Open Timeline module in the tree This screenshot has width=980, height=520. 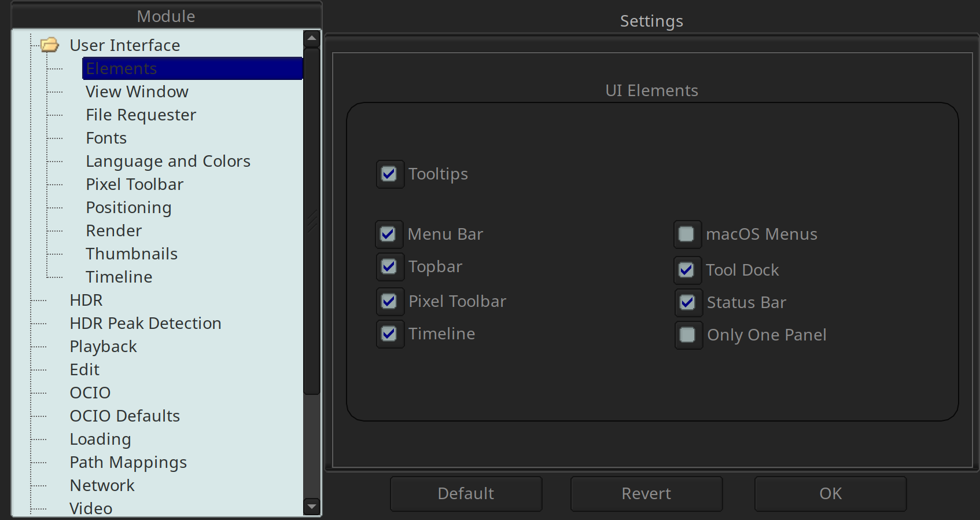[x=119, y=277]
